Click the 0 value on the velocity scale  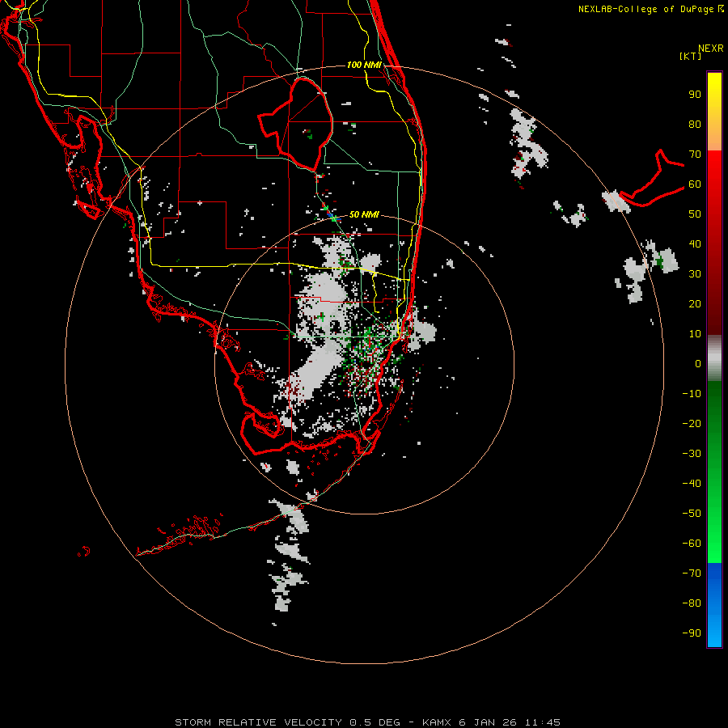(x=698, y=364)
